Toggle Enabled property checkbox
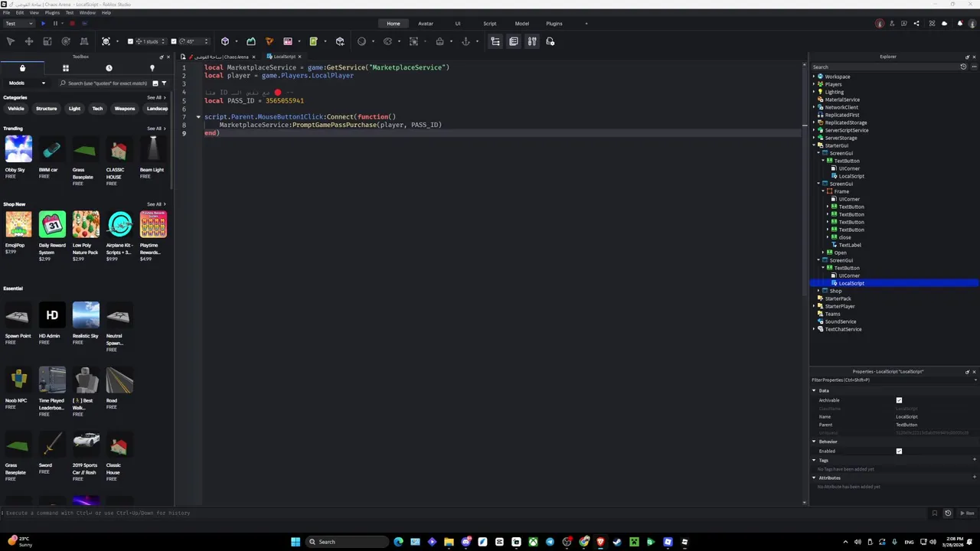The height and width of the screenshot is (551, 980). [899, 451]
